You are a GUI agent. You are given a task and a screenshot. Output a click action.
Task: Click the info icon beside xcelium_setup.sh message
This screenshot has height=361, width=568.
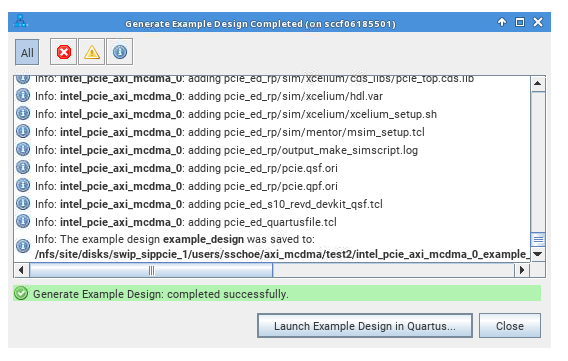point(23,114)
